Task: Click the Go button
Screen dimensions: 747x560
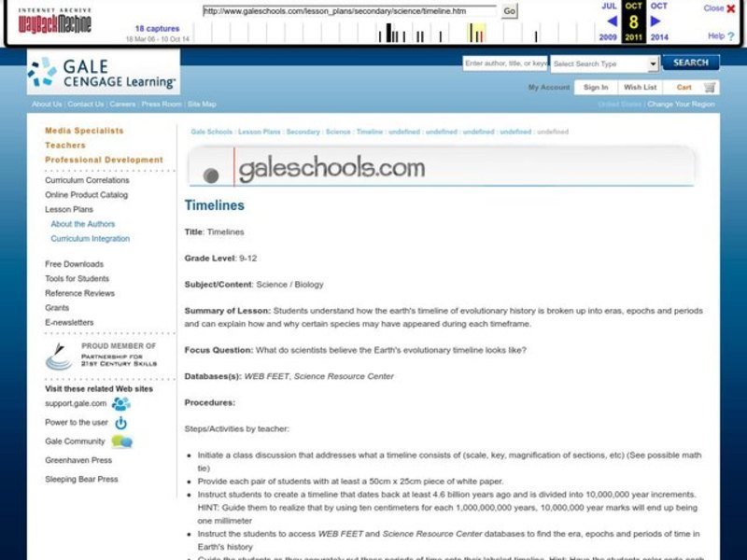Action: [509, 11]
